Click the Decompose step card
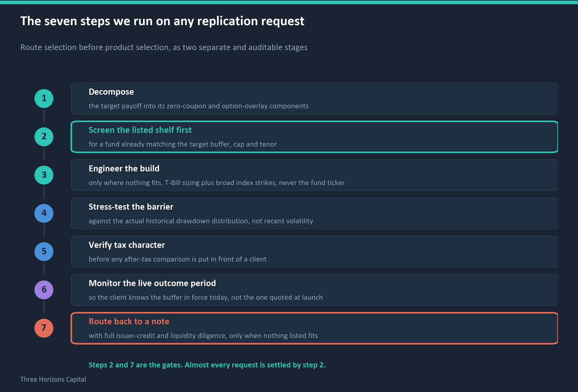 coord(314,99)
